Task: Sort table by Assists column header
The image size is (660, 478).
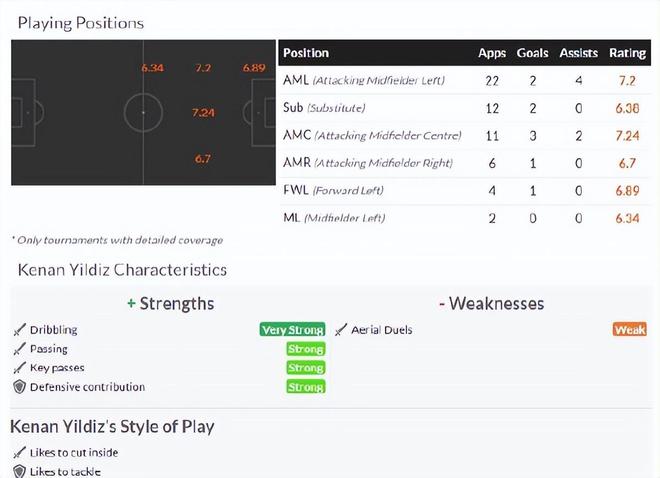Action: pos(578,53)
